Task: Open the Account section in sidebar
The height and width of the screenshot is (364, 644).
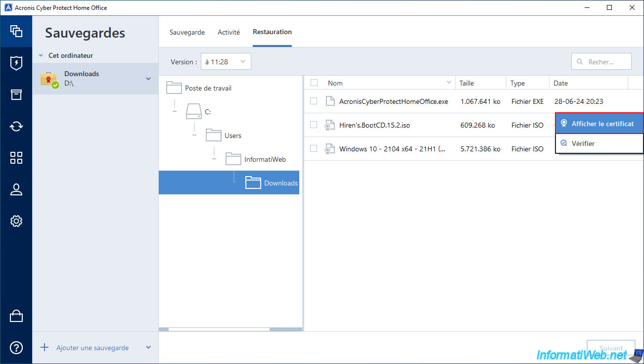Action: pos(16,189)
